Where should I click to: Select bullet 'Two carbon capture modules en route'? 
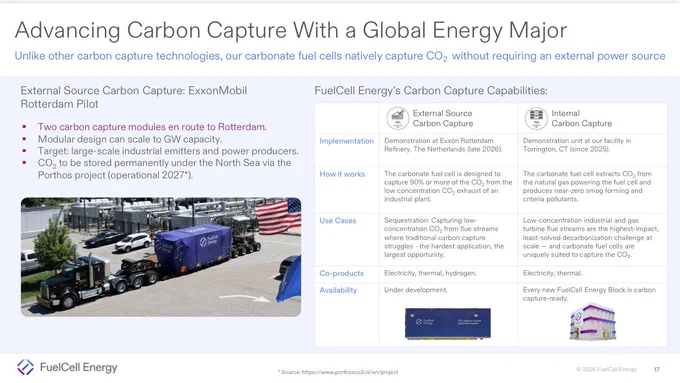152,127
